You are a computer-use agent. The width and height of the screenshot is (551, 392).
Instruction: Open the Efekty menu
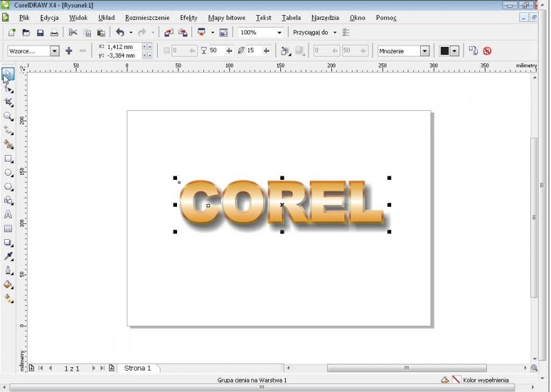pyautogui.click(x=188, y=17)
